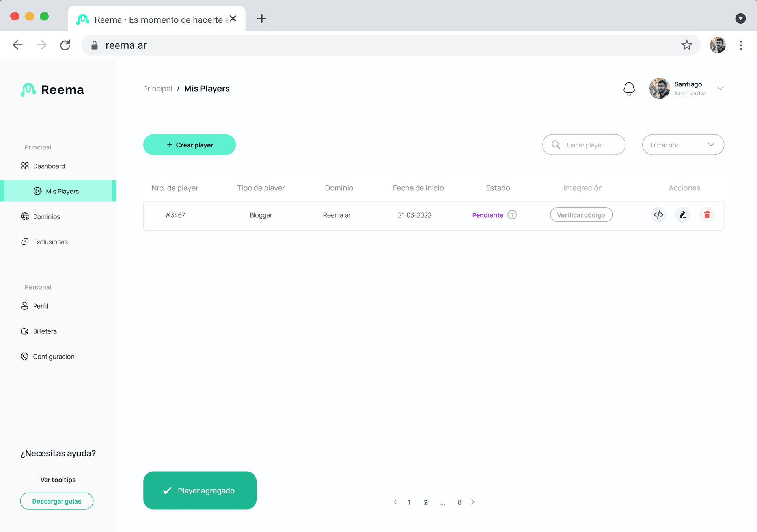Click the Reema logo in the sidebar
Viewport: 757px width, 532px height.
tap(52, 90)
